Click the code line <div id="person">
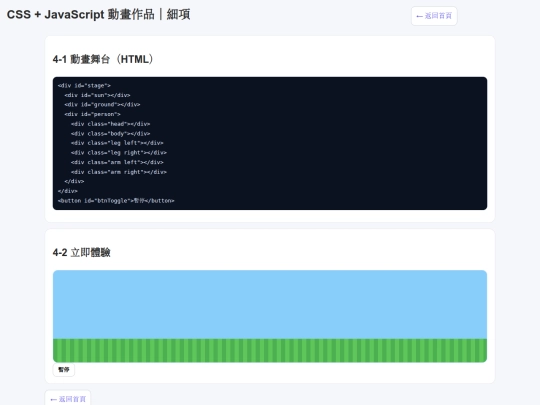The width and height of the screenshot is (540, 405). [x=92, y=114]
